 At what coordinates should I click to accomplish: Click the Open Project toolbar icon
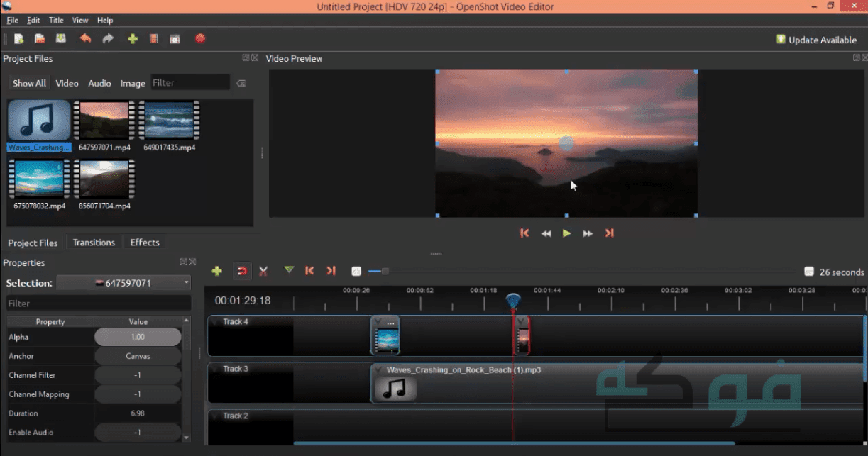tap(40, 39)
